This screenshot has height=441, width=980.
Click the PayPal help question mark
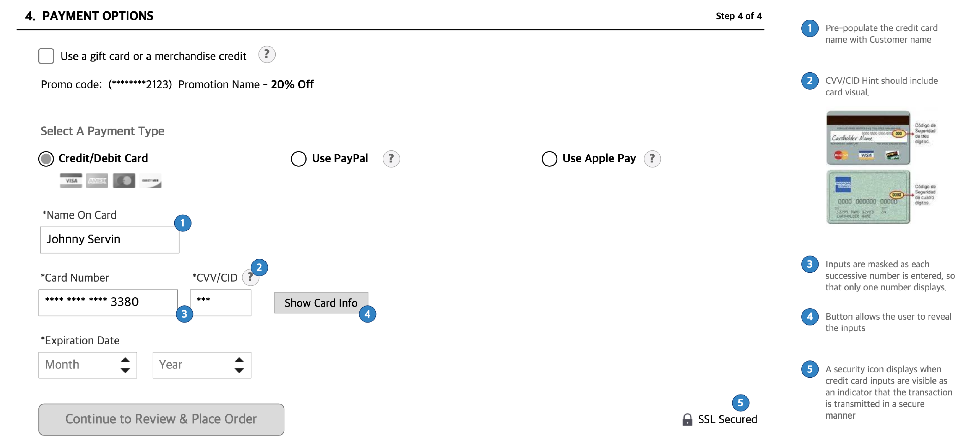click(x=391, y=159)
